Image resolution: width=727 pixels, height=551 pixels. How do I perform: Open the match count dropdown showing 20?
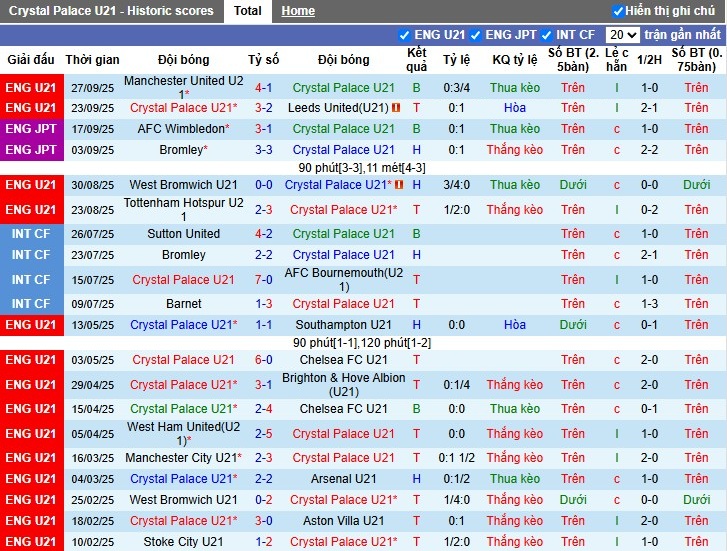point(622,35)
